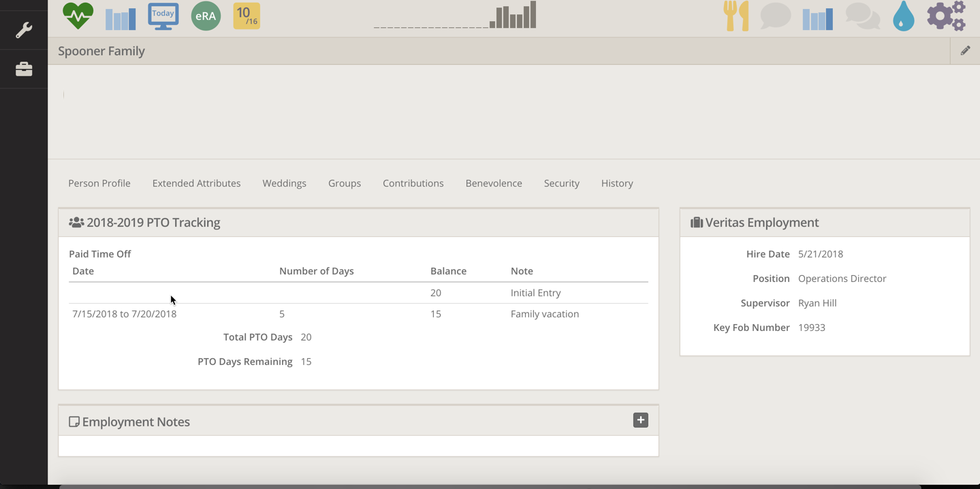Image resolution: width=980 pixels, height=489 pixels.
Task: Open the purple gears settings icon
Action: (946, 16)
